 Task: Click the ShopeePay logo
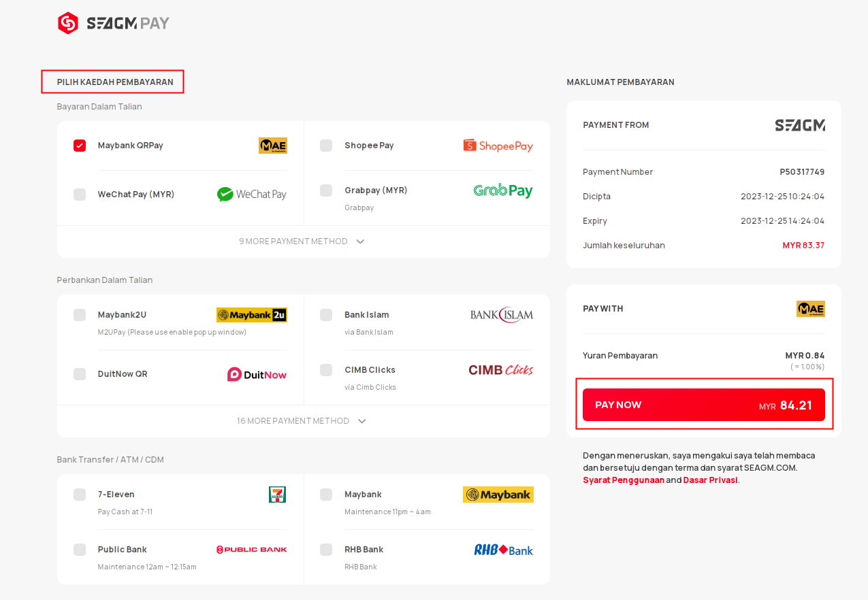click(498, 146)
